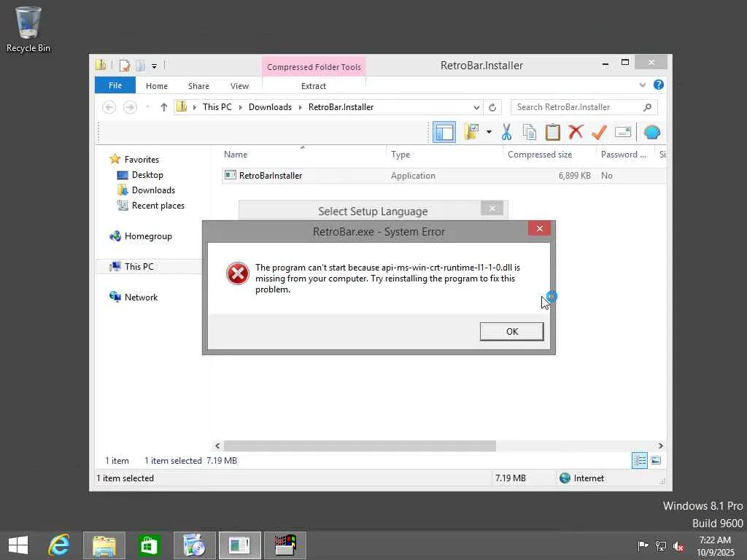Expand the address bar history dropdown
747x560 pixels.
tap(476, 107)
